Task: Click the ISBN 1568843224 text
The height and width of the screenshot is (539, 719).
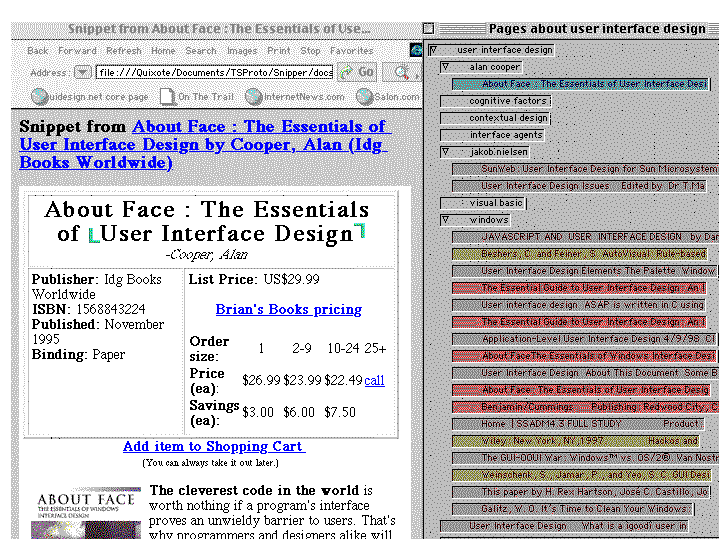Action: [88, 309]
